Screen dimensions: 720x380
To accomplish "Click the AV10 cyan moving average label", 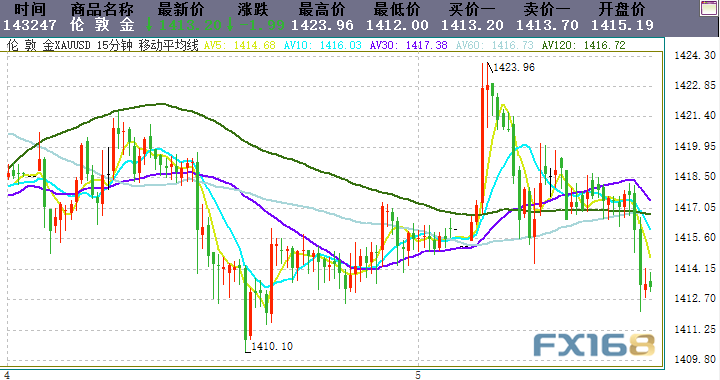I will coord(322,45).
